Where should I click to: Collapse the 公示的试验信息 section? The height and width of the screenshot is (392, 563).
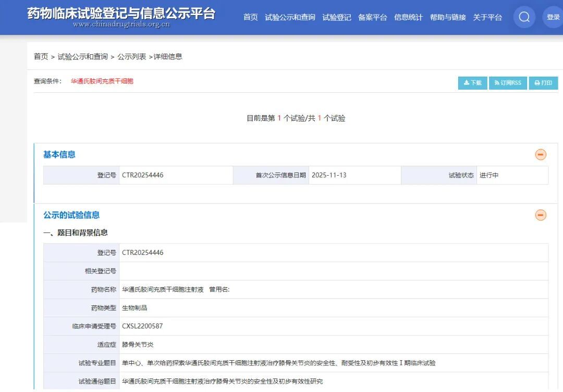[541, 215]
